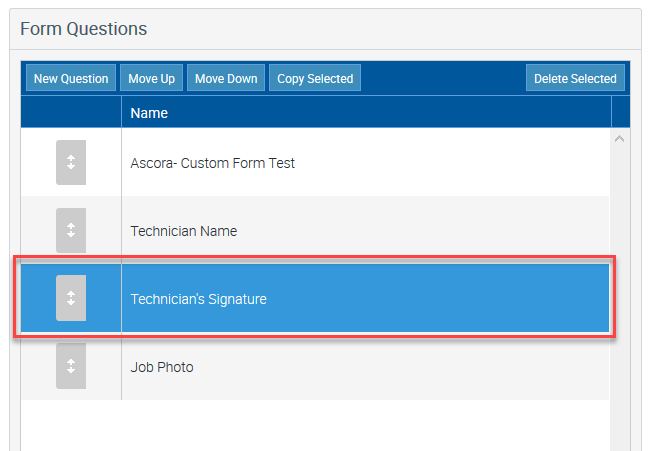Click the reorder handle for Ascora- Custom Form Test
This screenshot has height=451, width=649.
(x=71, y=162)
